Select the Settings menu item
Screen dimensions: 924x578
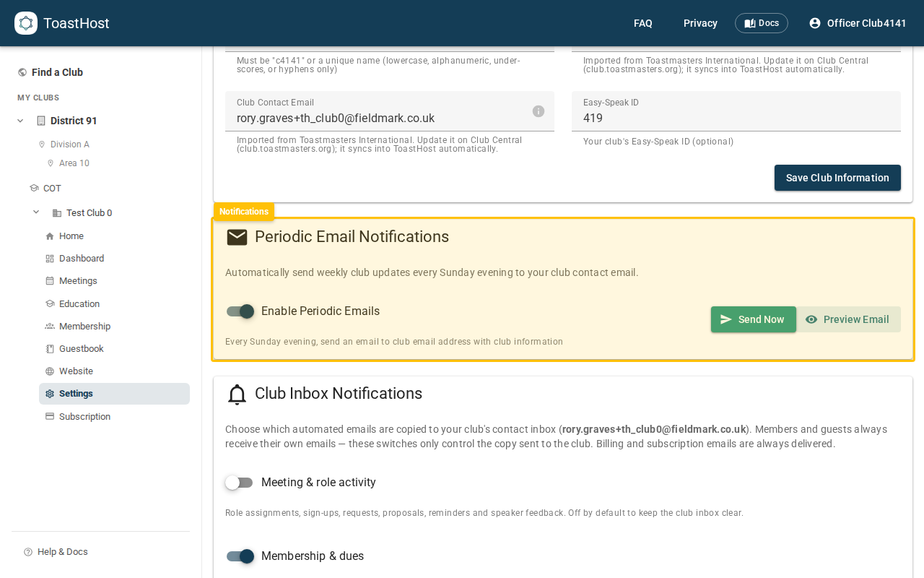click(114, 394)
